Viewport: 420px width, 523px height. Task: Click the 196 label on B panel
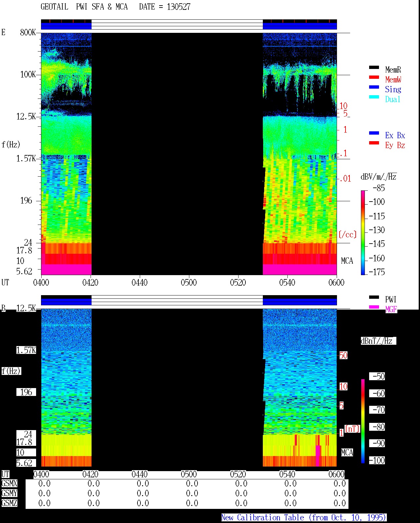point(26,392)
